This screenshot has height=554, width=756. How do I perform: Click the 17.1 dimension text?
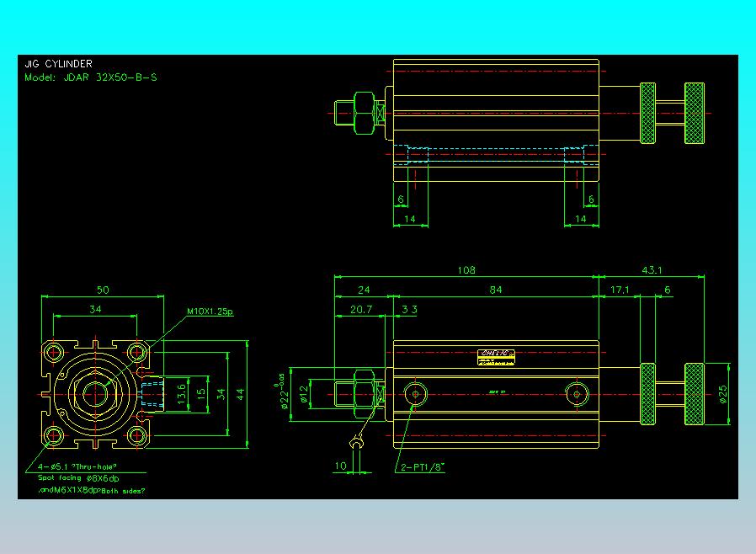(620, 290)
